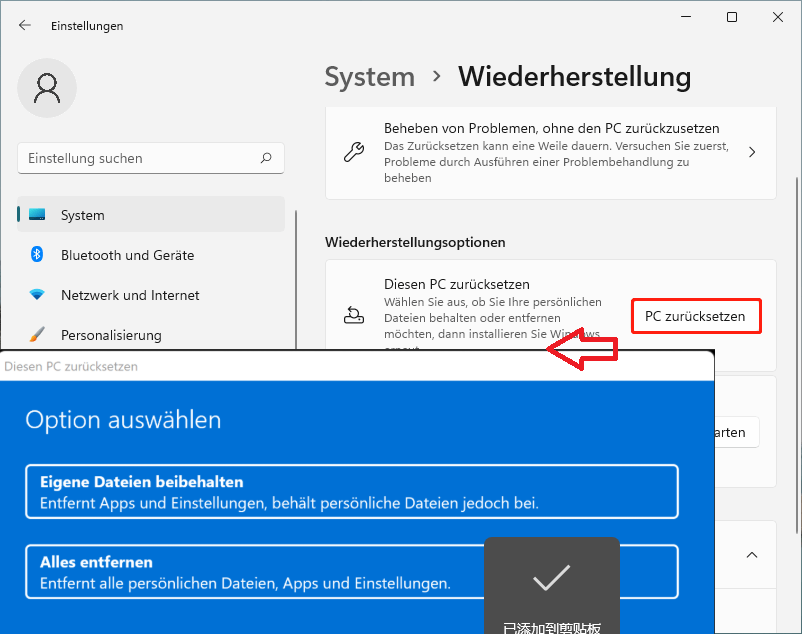The height and width of the screenshot is (634, 802).
Task: Click the Wi-Fi icon next to Netzwerk und Internet
Action: tap(38, 295)
